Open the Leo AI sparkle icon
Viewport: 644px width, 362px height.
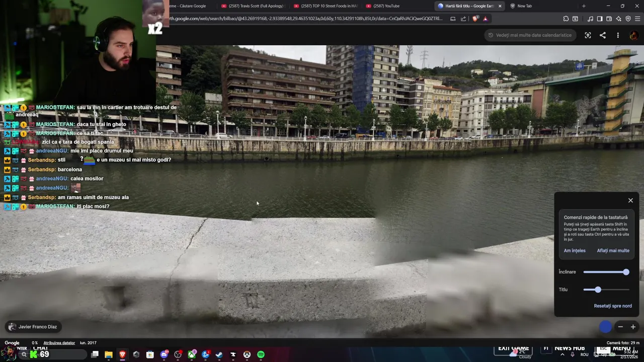(619, 19)
